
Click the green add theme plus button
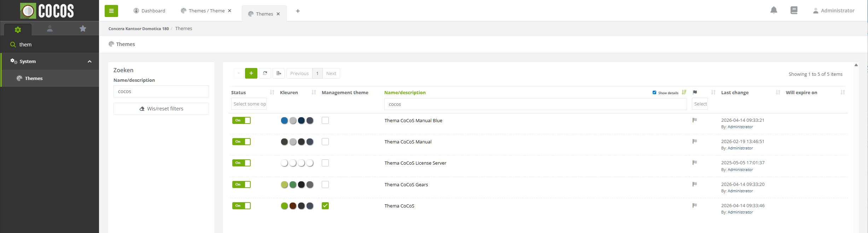point(251,73)
